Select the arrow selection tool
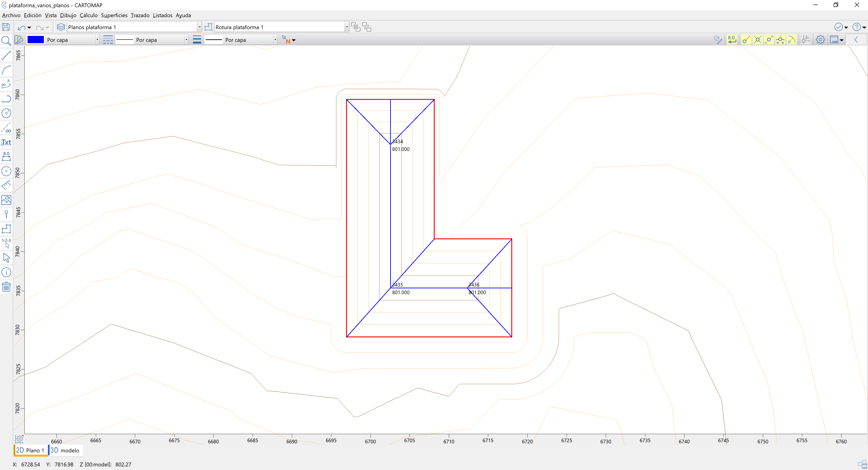This screenshot has width=868, height=470. click(6, 258)
